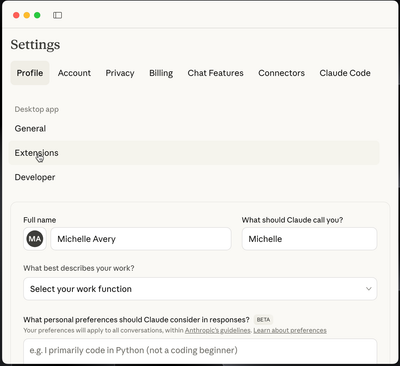Open General desktop app settings

coord(194,129)
